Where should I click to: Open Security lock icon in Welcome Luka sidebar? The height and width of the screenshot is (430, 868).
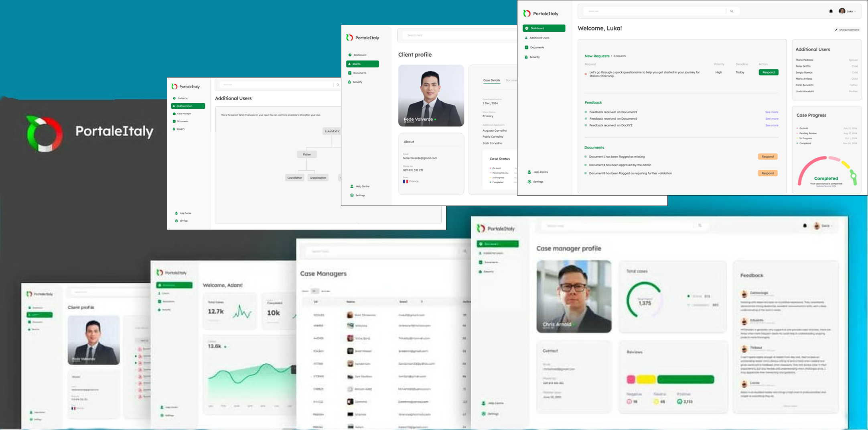526,57
